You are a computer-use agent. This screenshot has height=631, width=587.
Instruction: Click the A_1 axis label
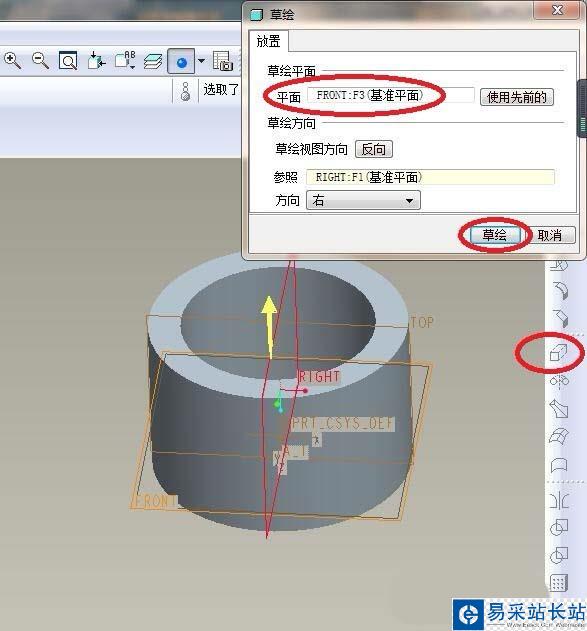[295, 452]
